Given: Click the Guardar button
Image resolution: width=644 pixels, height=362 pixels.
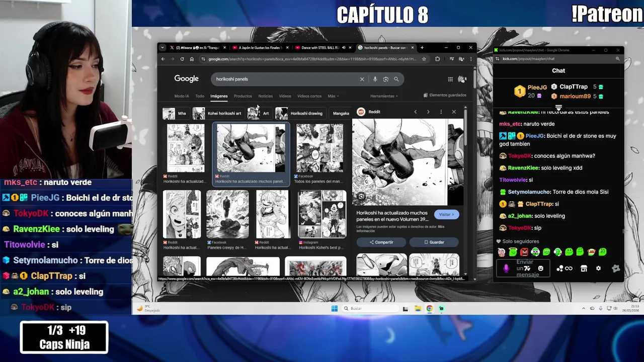Looking at the screenshot, I should [434, 242].
